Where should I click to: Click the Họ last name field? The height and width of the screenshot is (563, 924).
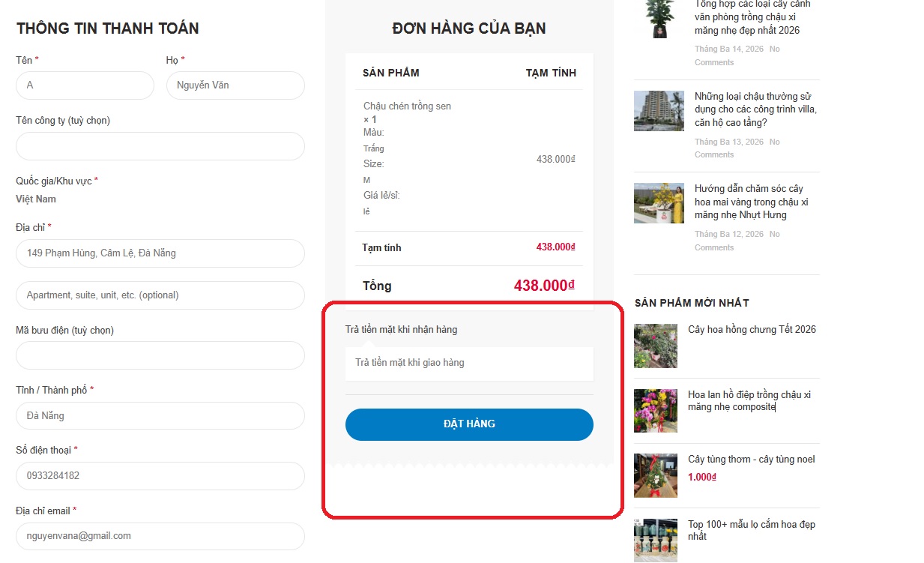point(235,85)
